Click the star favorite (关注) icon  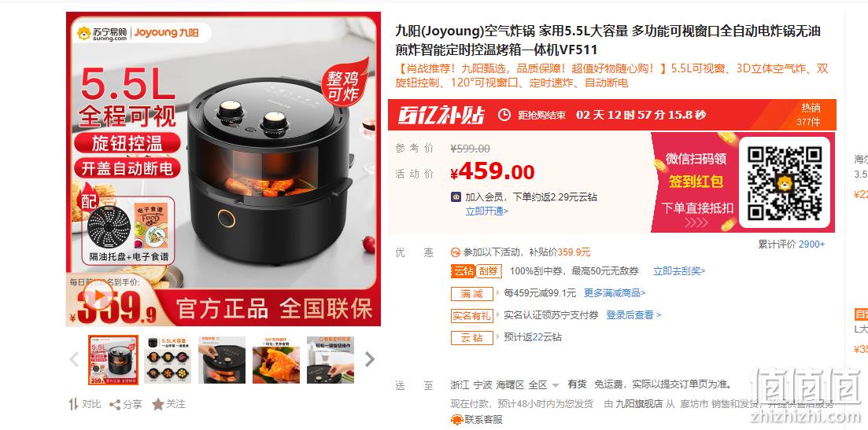click(157, 405)
